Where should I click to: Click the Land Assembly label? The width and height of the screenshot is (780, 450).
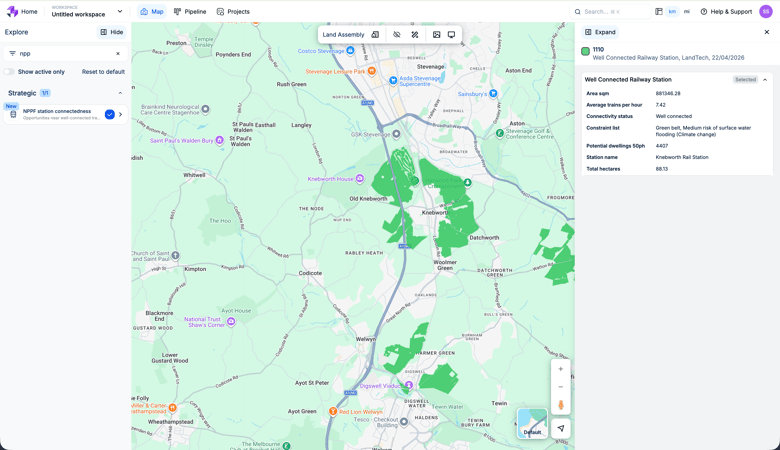[343, 35]
